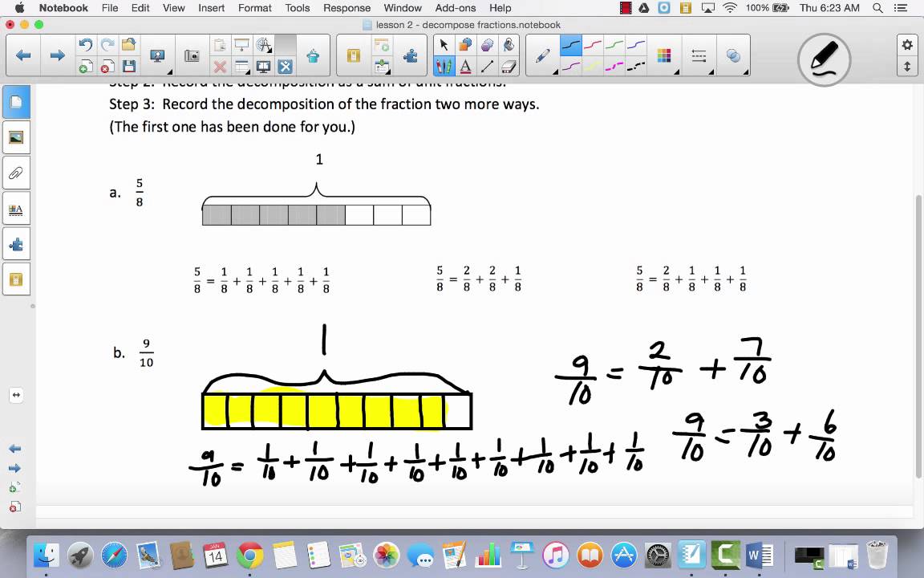The height and width of the screenshot is (578, 924).
Task: Open the Gallery sidebar tab
Action: 16,137
